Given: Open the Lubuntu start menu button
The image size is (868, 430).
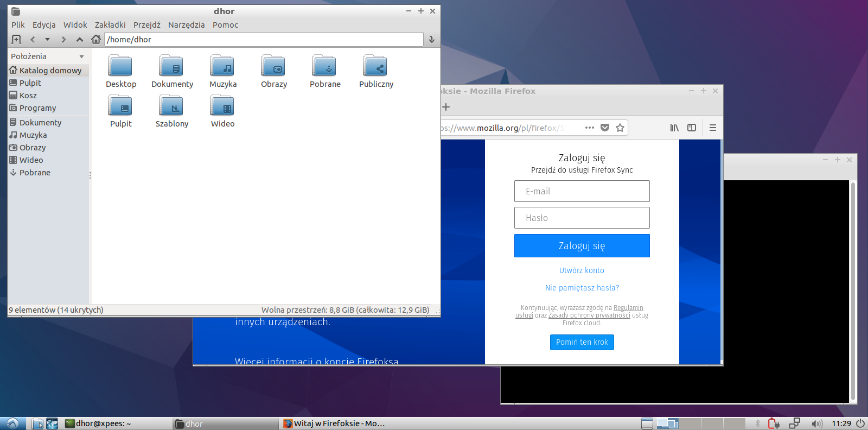Looking at the screenshot, I should 12,423.
